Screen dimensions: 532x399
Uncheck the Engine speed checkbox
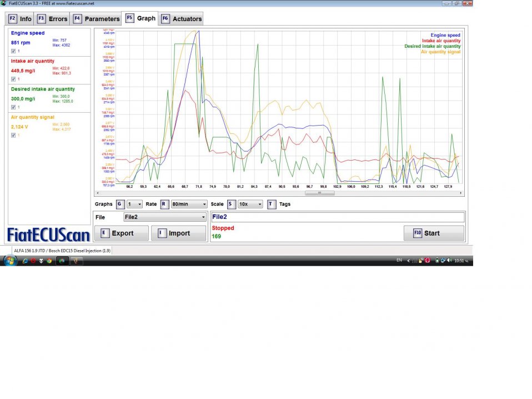click(x=13, y=51)
